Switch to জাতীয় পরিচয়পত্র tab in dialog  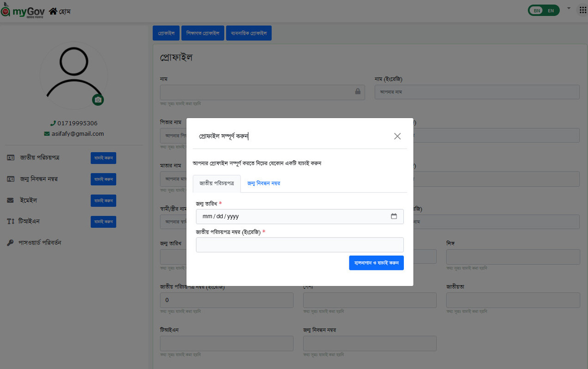click(x=217, y=183)
